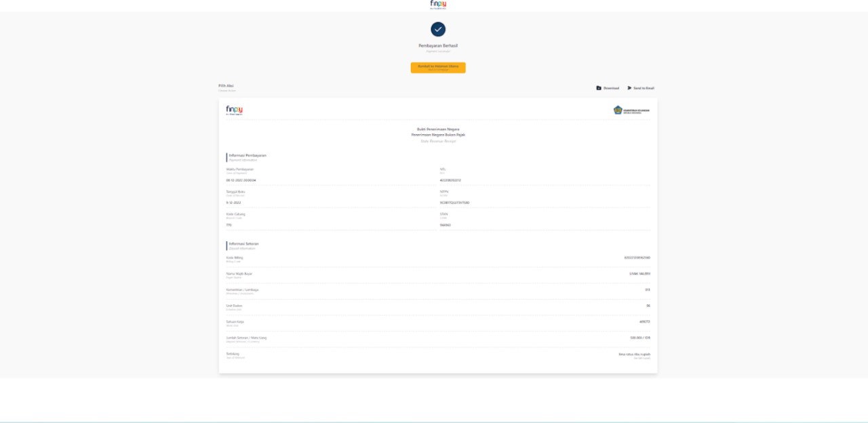Click the Pembayaran Berhasil heading
This screenshot has height=423, width=868.
438,45
